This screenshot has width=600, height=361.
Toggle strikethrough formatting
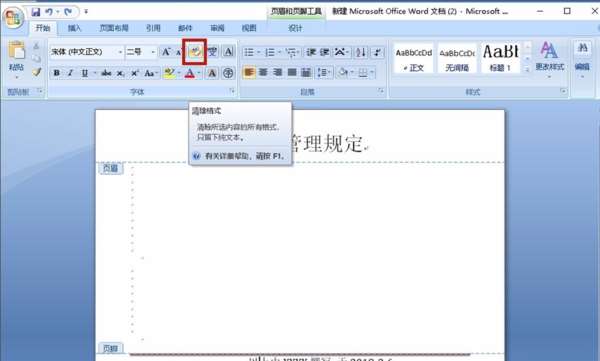[106, 73]
